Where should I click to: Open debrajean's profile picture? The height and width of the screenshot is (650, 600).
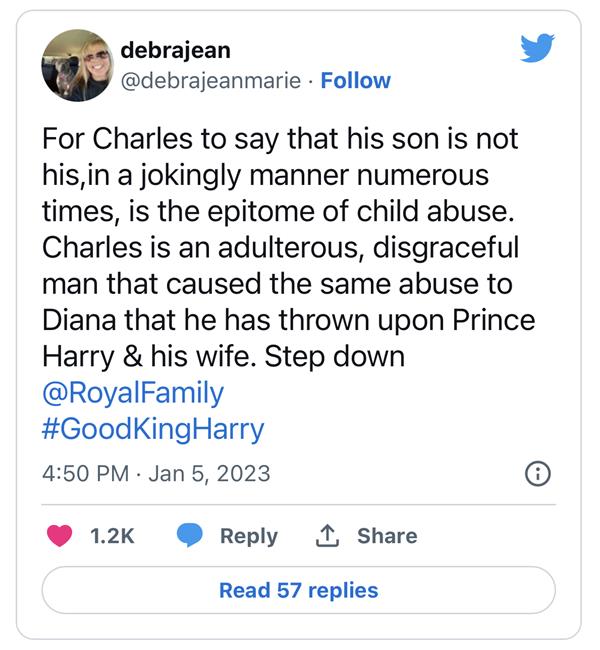pyautogui.click(x=77, y=64)
